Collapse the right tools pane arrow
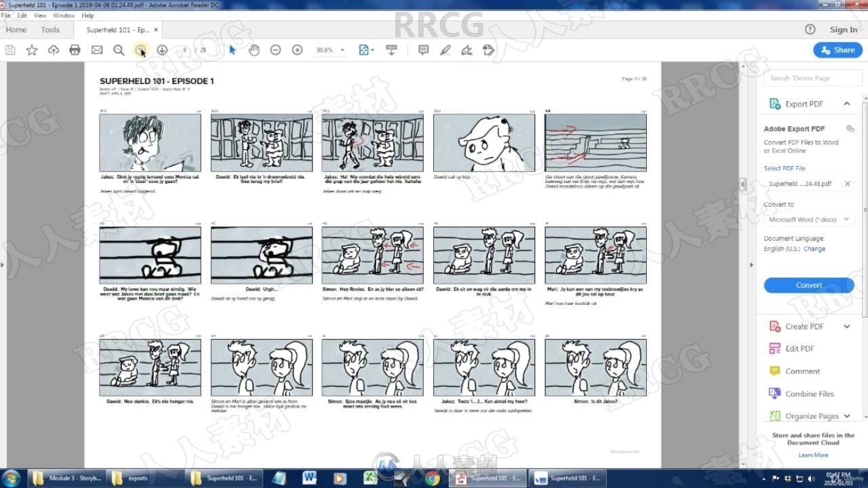The width and height of the screenshot is (868, 488). (751, 265)
